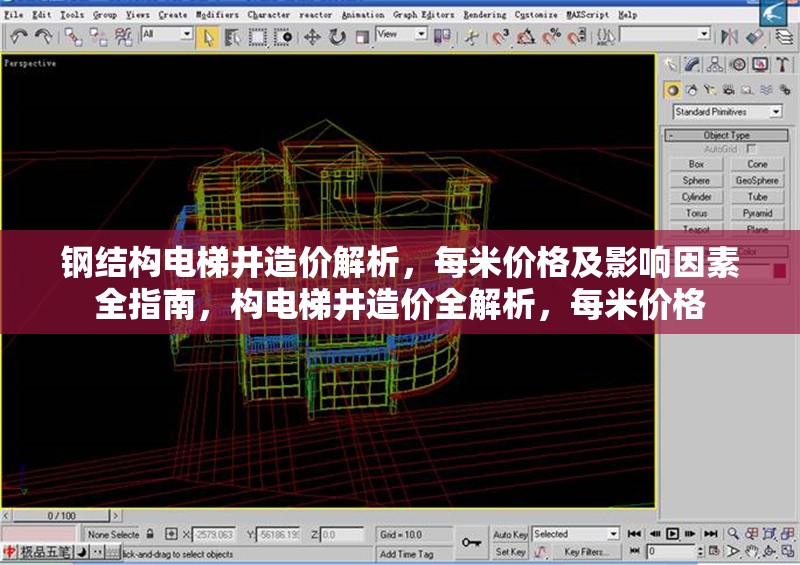Click the Play Animation button
The width and height of the screenshot is (800, 565).
click(x=672, y=534)
